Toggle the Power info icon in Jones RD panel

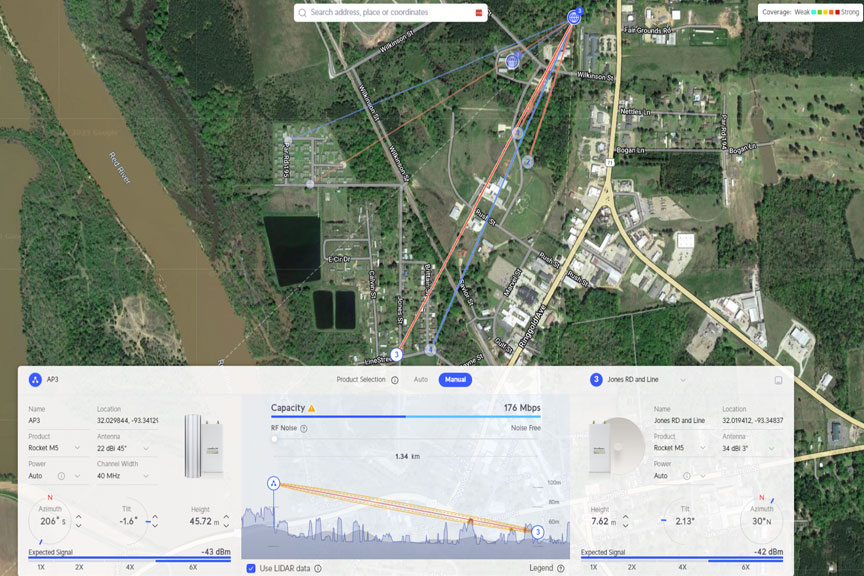tap(687, 476)
